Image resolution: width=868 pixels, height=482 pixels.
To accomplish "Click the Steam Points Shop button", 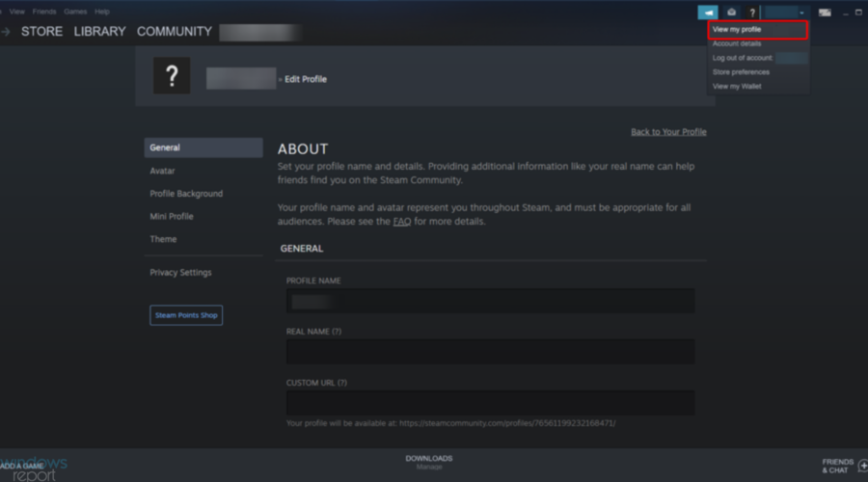I will coord(186,315).
